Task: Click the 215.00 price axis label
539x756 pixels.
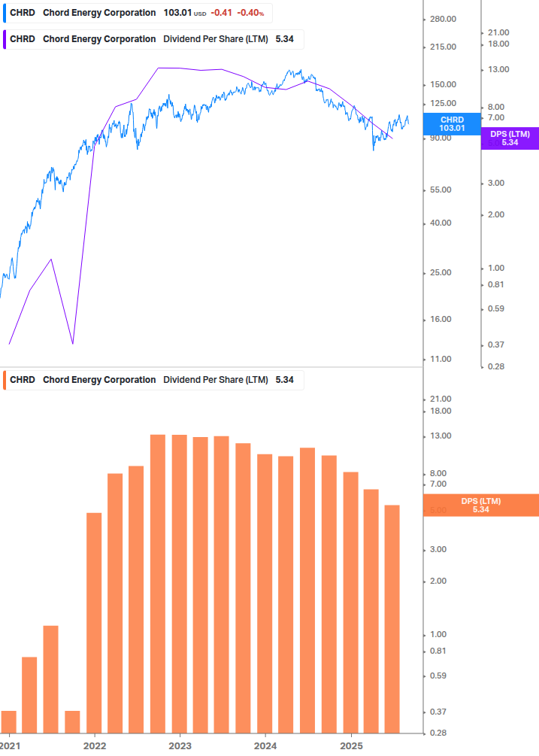Action: (443, 47)
